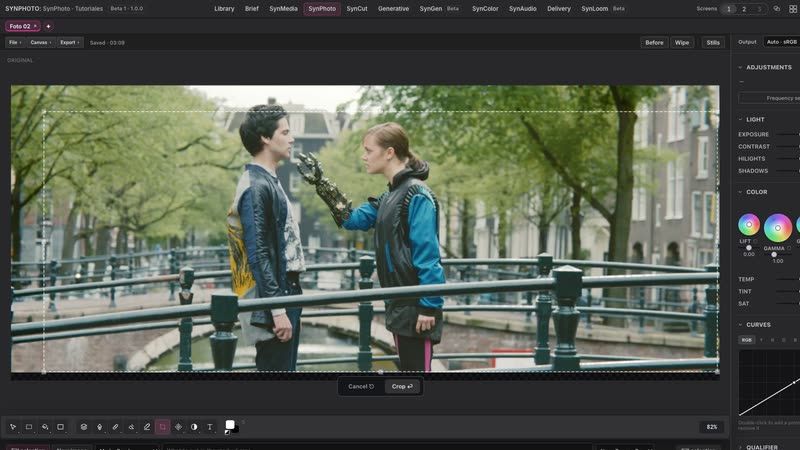Collapse the Color section
The width and height of the screenshot is (800, 450).
(x=740, y=192)
